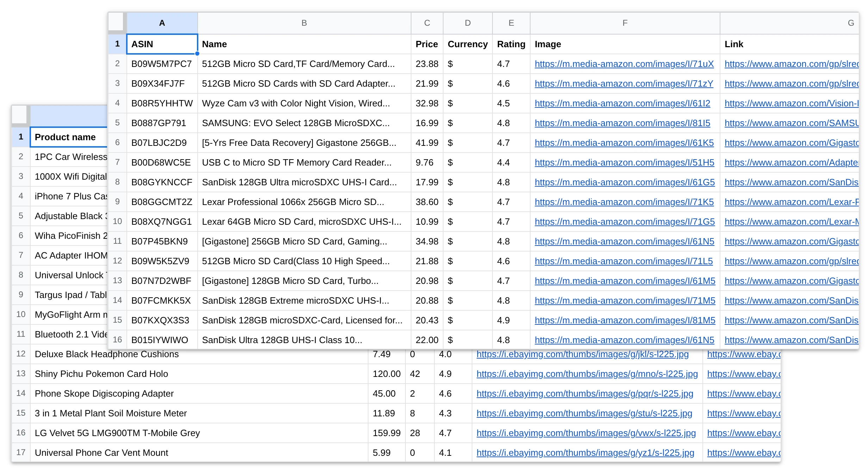Select the Wyze Cam v3 name cell
The image size is (868, 472).
point(304,103)
